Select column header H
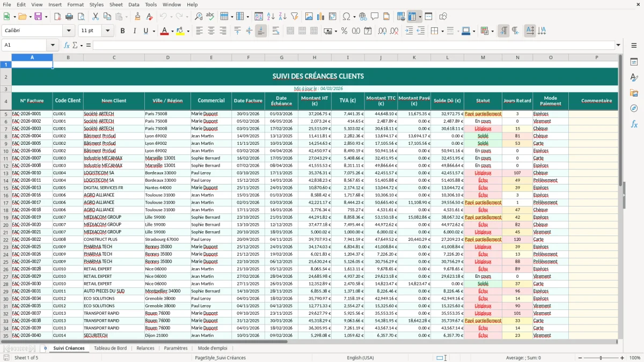 [314, 57]
